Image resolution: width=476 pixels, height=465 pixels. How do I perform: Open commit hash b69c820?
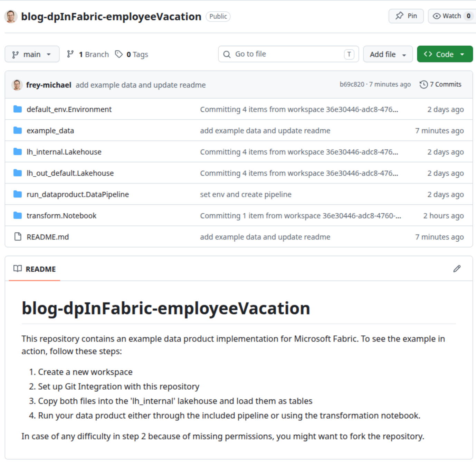[x=352, y=84]
